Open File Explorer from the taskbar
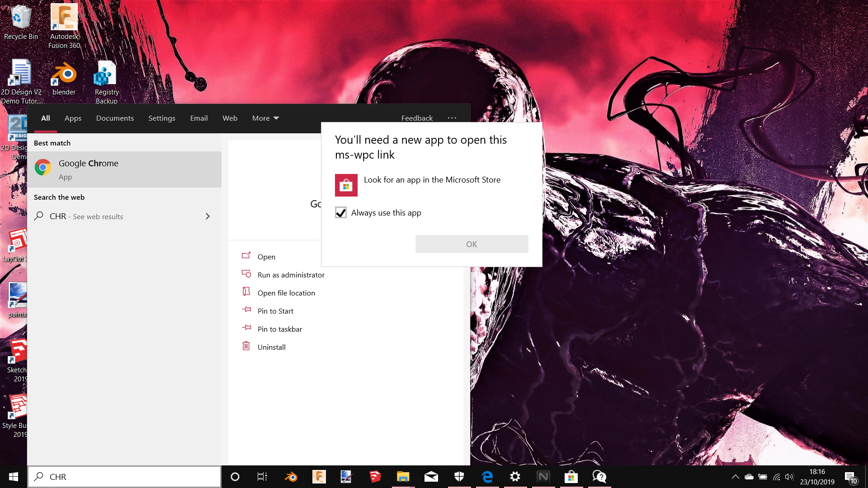The width and height of the screenshot is (868, 488). [403, 477]
